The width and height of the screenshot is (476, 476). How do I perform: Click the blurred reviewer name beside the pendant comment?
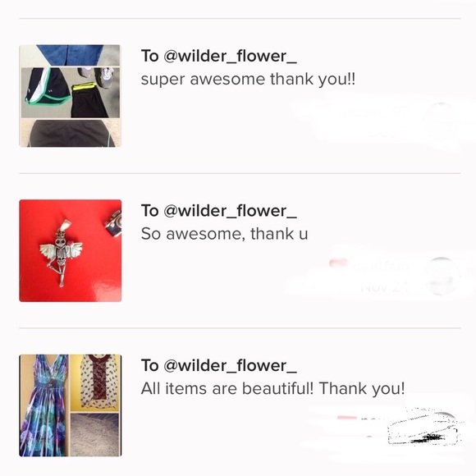pyautogui.click(x=380, y=267)
